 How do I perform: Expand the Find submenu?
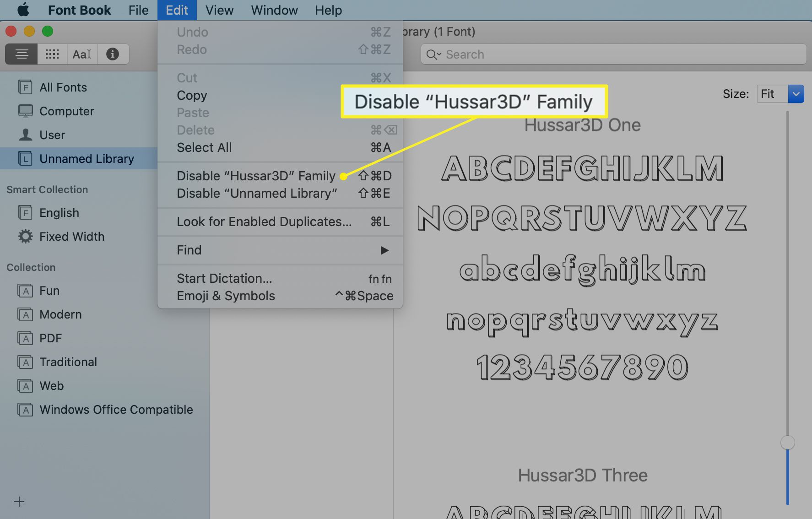(280, 250)
